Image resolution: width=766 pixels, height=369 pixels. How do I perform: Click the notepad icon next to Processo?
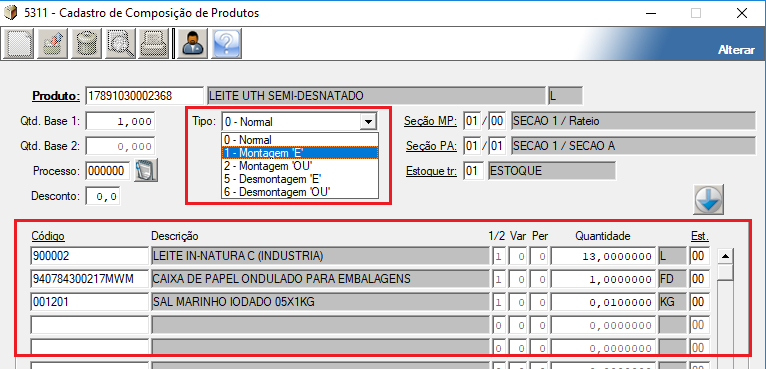147,171
